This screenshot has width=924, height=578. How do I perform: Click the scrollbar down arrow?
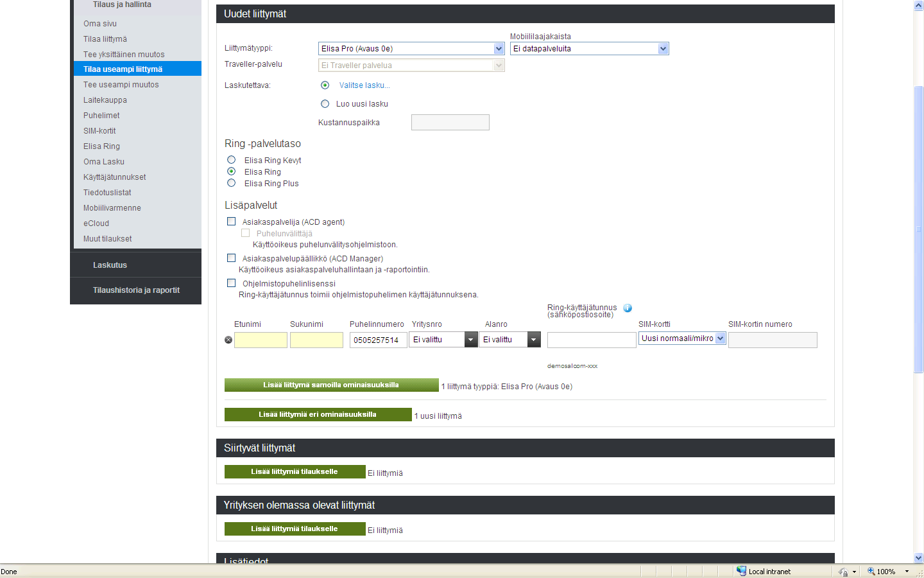click(918, 558)
